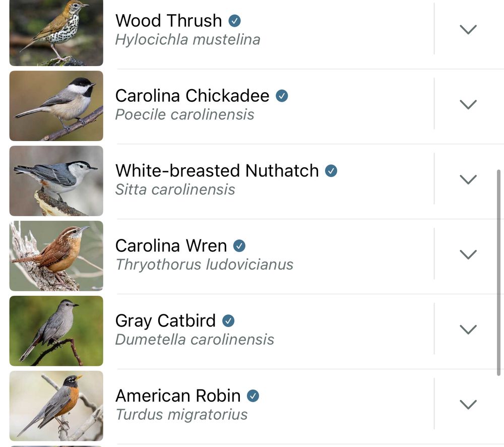This screenshot has width=504, height=447.
Task: Open the Carolina Chickadee photo
Action: [56, 106]
